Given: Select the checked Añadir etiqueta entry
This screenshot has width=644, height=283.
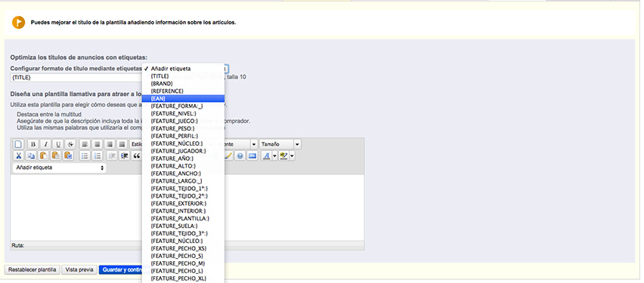Looking at the screenshot, I should coord(183,69).
